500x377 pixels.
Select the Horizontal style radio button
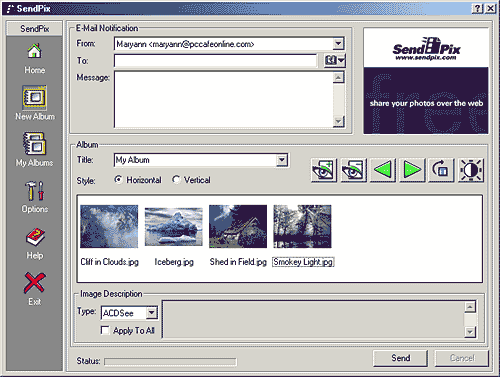pos(118,180)
